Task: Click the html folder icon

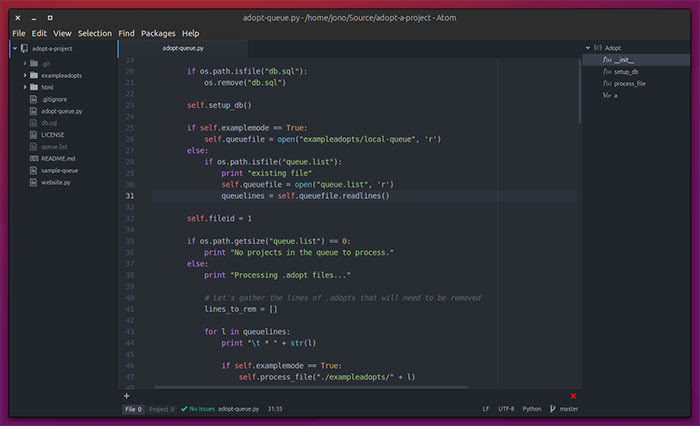Action: (34, 87)
